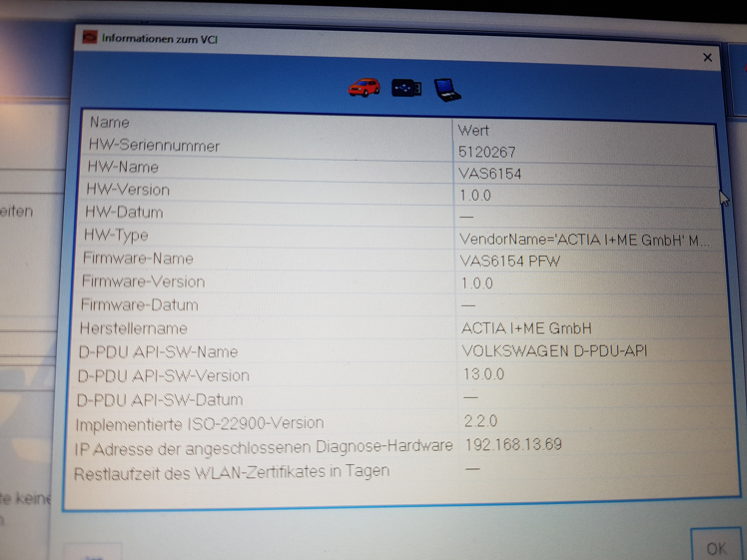Viewport: 747px width, 560px height.
Task: Click the Firmware-Version row label
Action: tap(144, 281)
